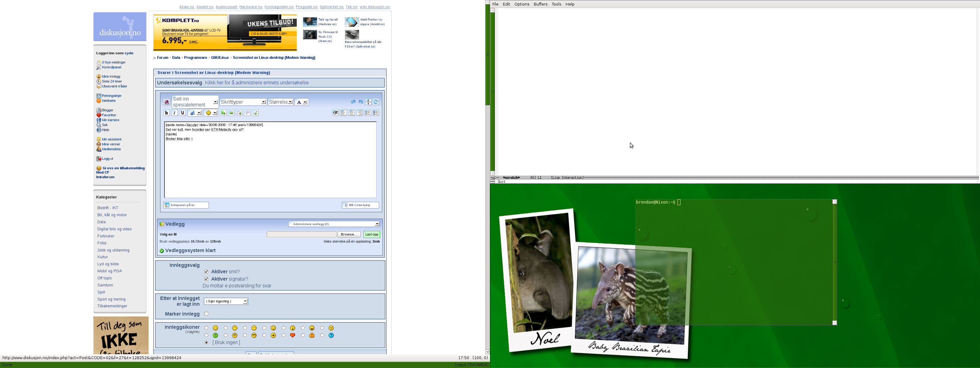Viewport: 980px width, 368px height.
Task: Select the orange exclamation post icon radio
Action: pos(303,335)
